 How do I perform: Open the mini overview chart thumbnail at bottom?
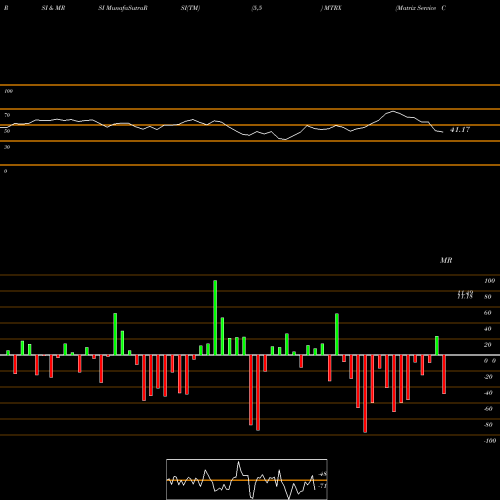pos(247,479)
